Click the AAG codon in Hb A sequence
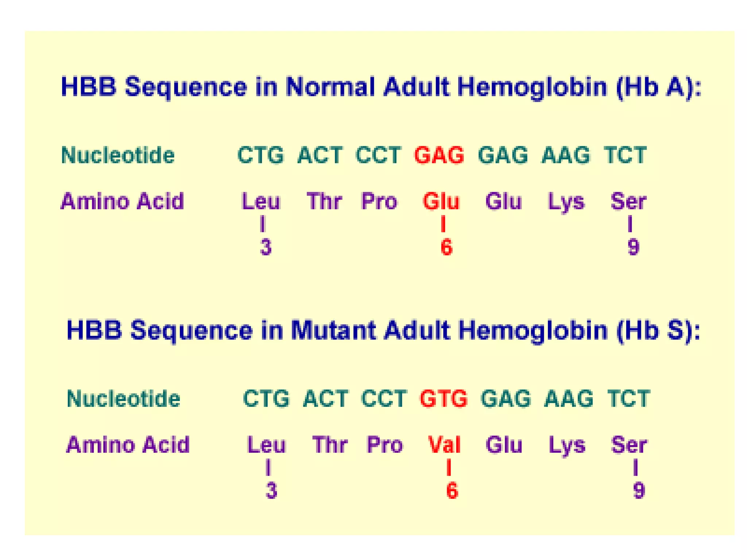The width and height of the screenshot is (747, 560). tap(565, 155)
